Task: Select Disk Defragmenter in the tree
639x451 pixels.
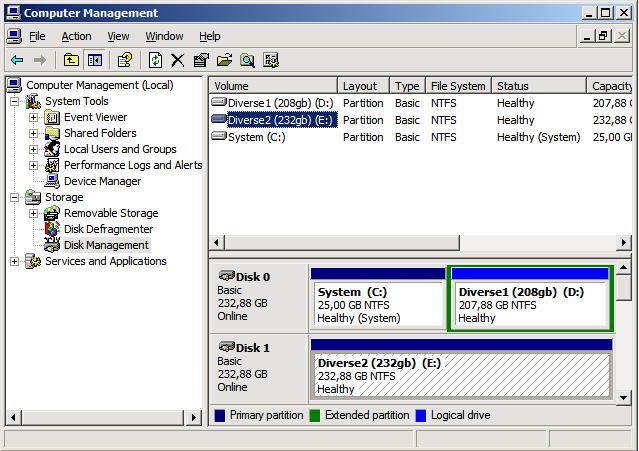Action: pos(108,229)
